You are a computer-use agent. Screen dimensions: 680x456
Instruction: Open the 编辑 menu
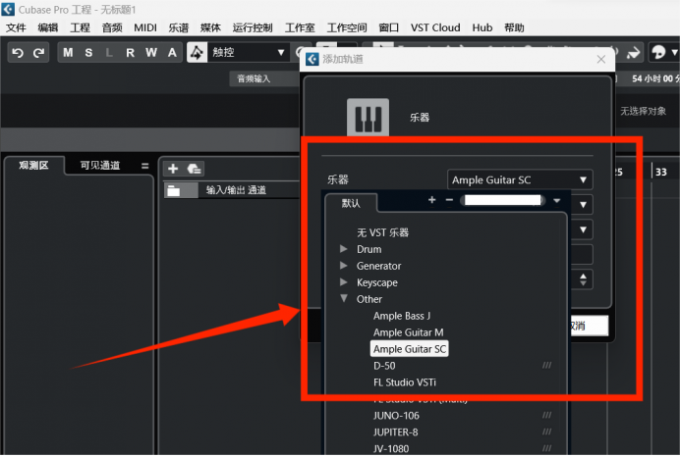pyautogui.click(x=48, y=28)
